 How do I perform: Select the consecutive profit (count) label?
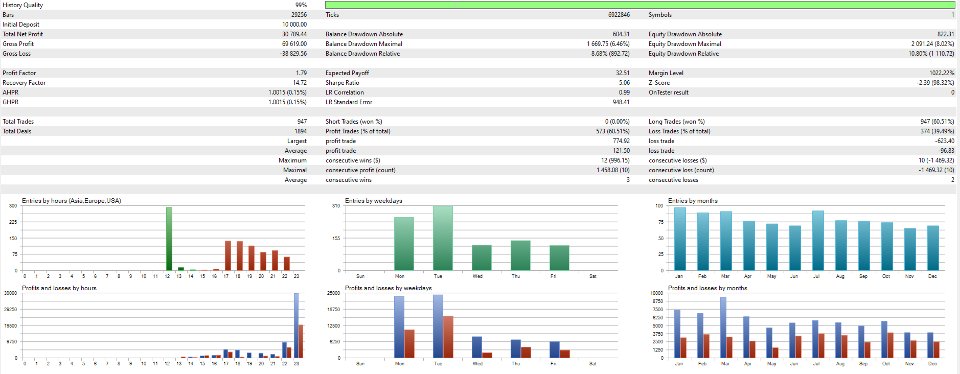tap(360, 171)
